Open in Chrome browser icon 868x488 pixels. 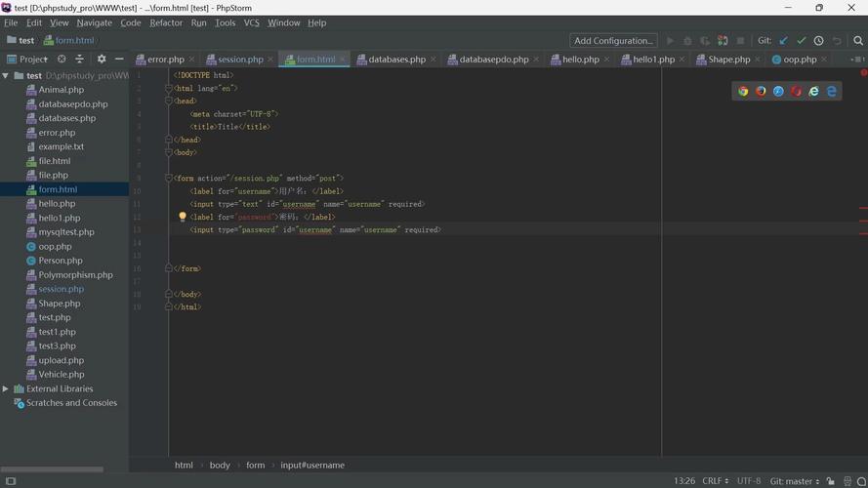743,92
